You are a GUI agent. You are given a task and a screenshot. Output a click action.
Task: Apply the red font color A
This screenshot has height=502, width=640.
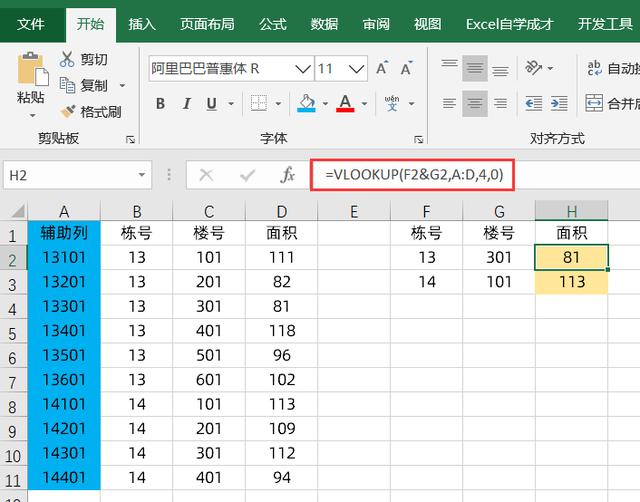tap(345, 103)
